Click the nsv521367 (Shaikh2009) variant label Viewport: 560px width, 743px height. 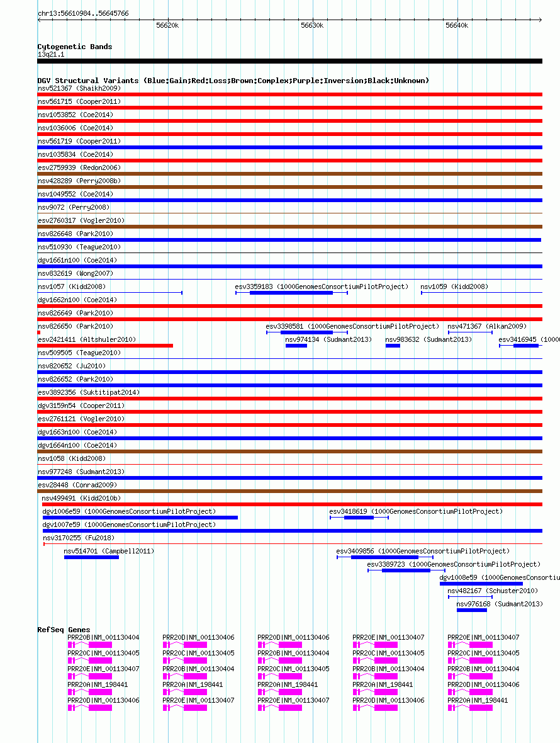pyautogui.click(x=79, y=88)
